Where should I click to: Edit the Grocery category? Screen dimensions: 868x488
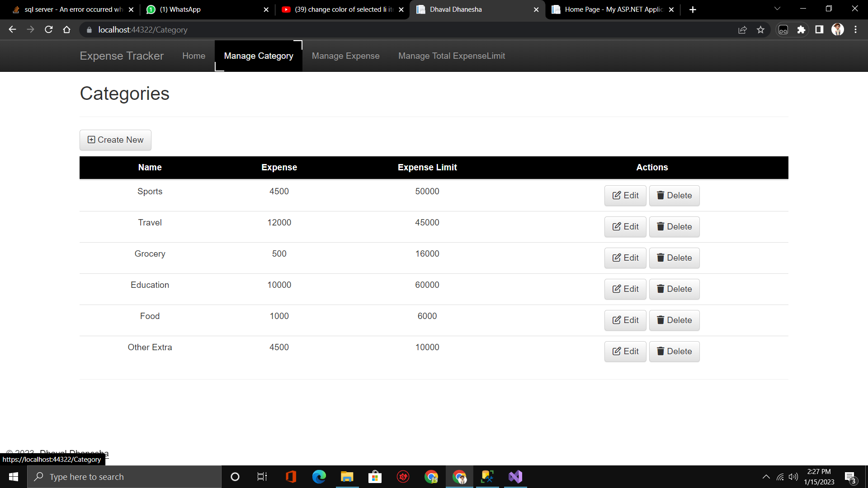(x=625, y=258)
